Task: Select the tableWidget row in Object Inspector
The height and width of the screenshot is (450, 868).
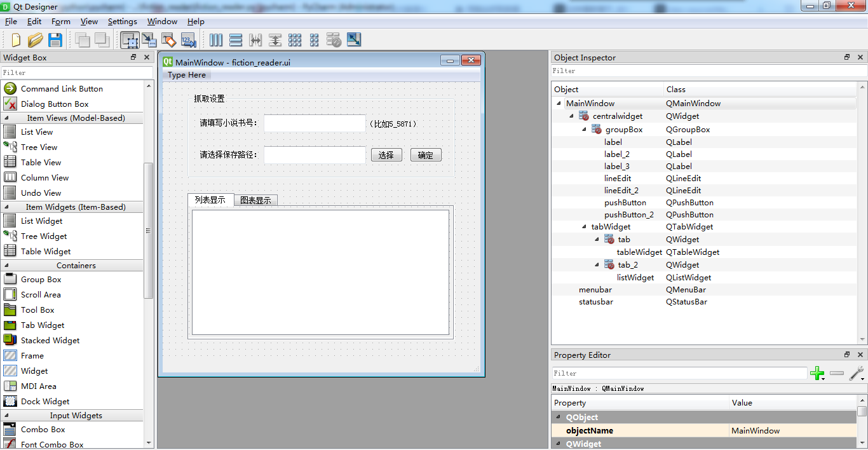Action: pos(639,252)
